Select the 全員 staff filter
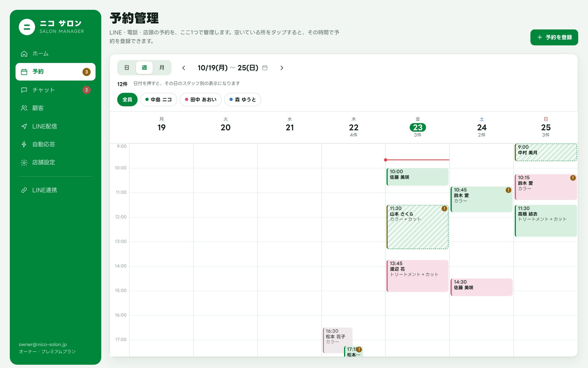The height and width of the screenshot is (368, 588). click(127, 99)
